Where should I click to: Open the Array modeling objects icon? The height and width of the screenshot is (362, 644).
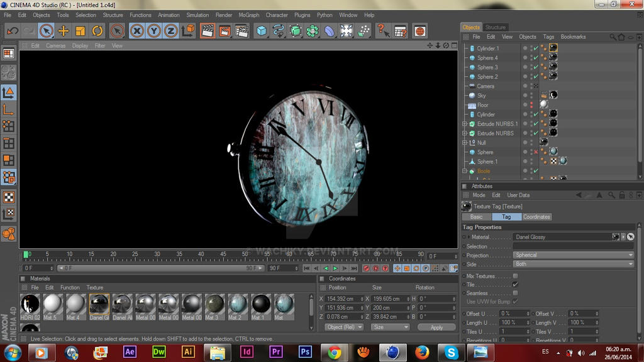tap(312, 31)
